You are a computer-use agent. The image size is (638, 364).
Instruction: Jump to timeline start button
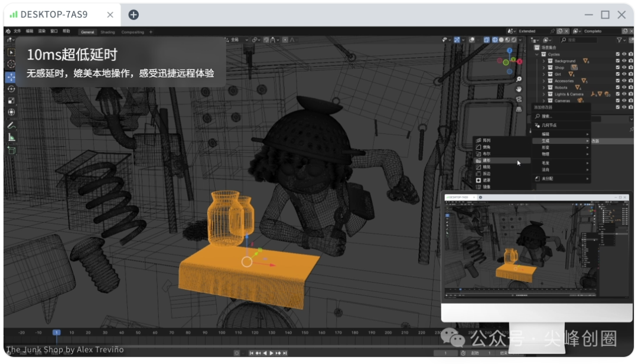pyautogui.click(x=252, y=353)
